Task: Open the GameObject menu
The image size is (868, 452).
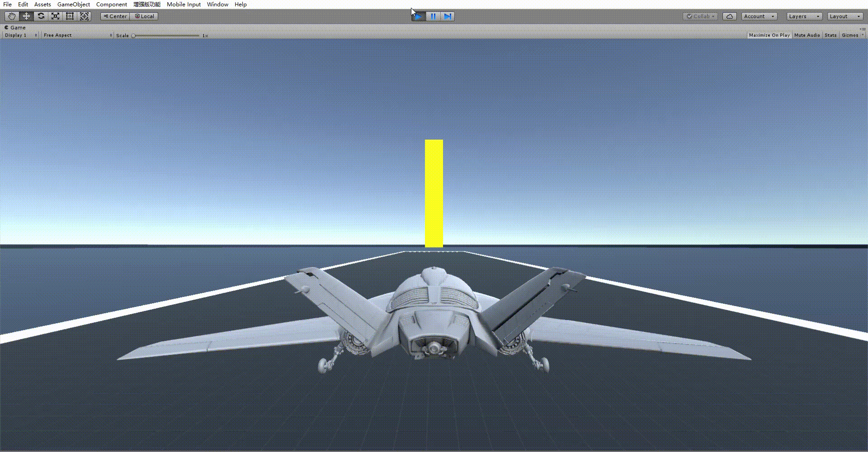Action: click(73, 4)
